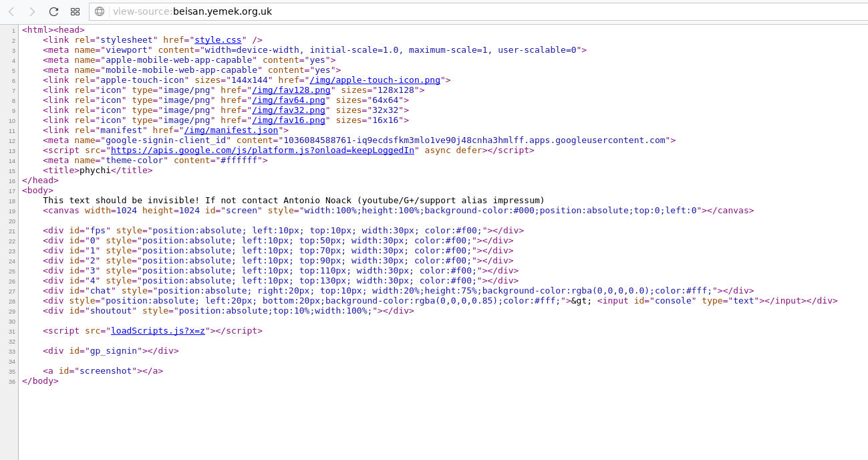Click line number 36 in the gutter
This screenshot has width=868, height=460.
[x=12, y=382]
